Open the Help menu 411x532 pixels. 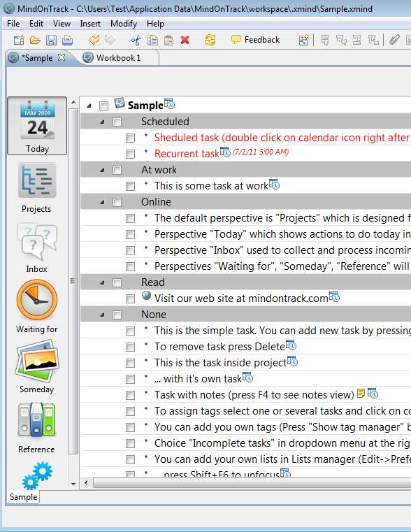[x=155, y=24]
